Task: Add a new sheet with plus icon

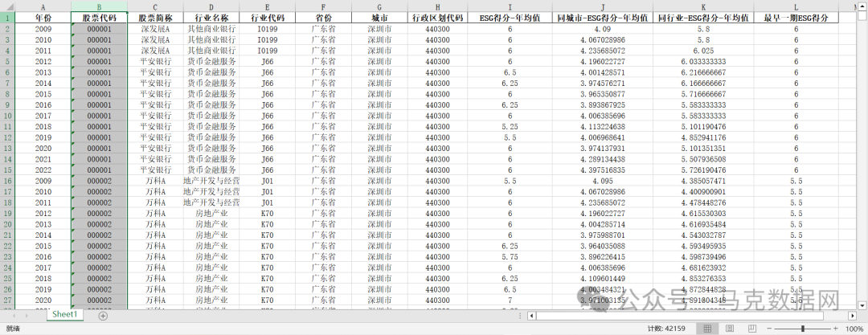Action: [103, 316]
